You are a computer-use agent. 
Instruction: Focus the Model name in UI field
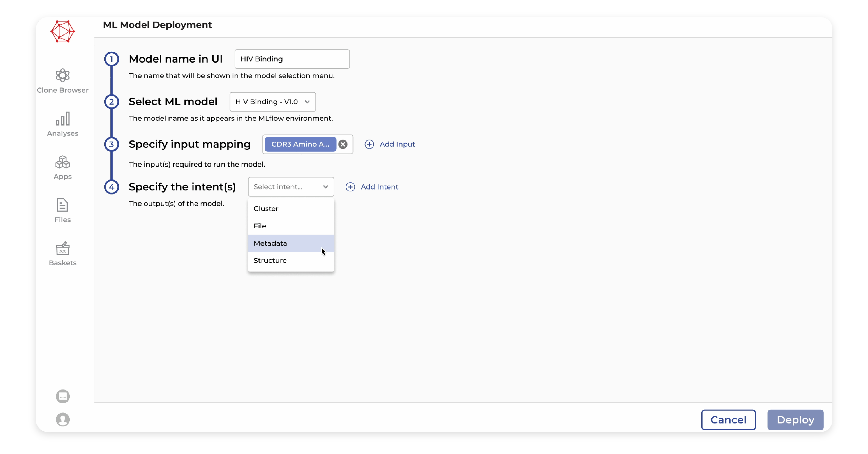pos(292,59)
